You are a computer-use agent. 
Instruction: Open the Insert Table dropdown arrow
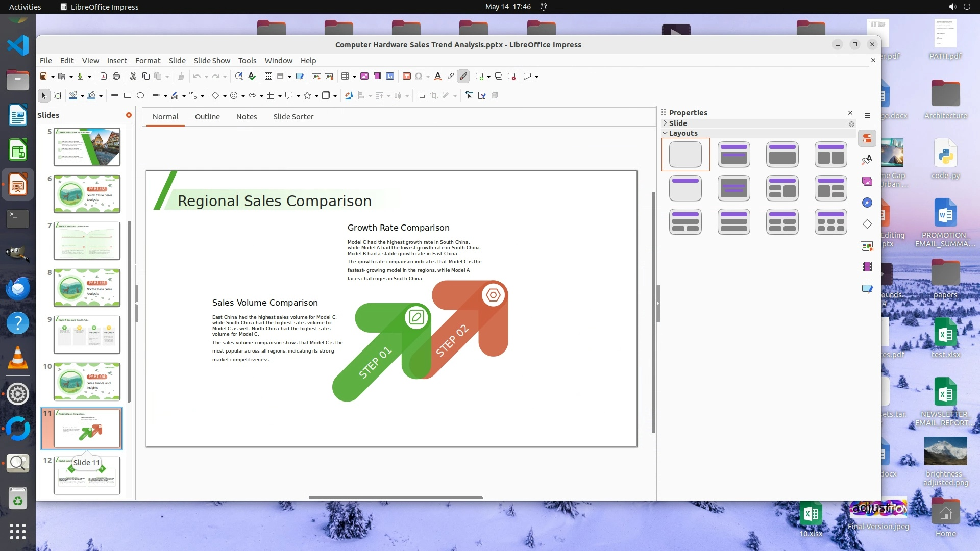pyautogui.click(x=354, y=77)
